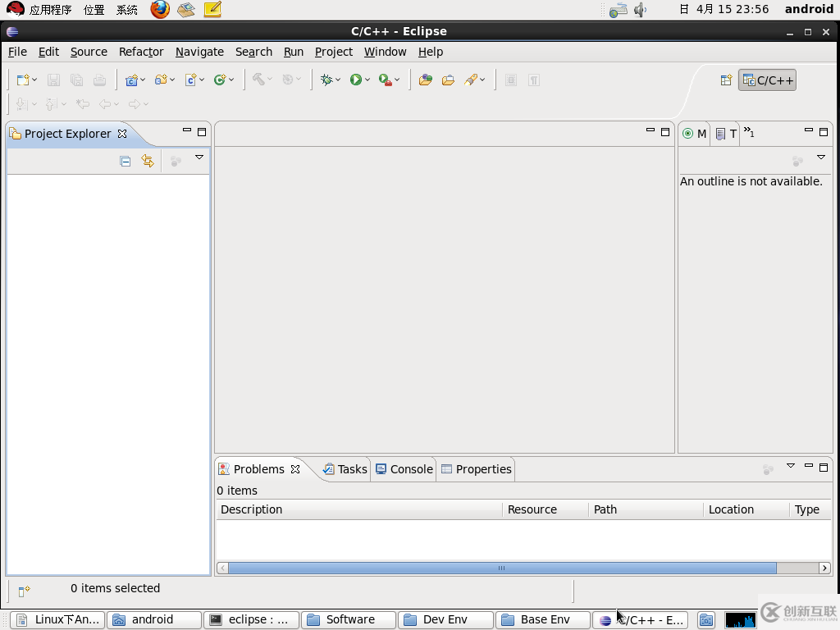Open the File menu

point(17,52)
